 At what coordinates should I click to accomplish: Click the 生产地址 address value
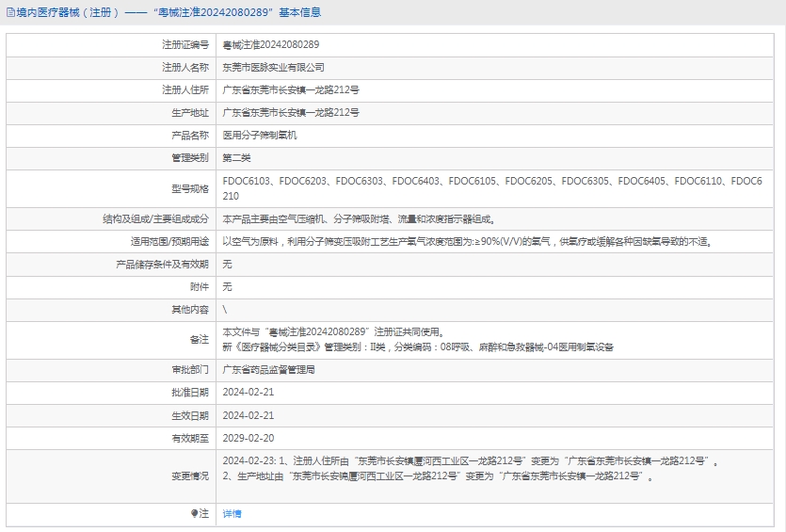click(x=290, y=112)
